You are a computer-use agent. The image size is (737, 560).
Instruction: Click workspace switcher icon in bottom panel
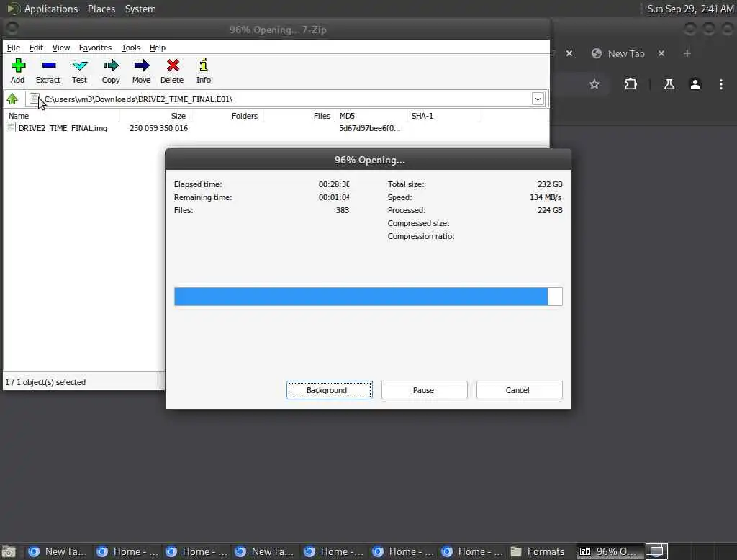pos(656,551)
